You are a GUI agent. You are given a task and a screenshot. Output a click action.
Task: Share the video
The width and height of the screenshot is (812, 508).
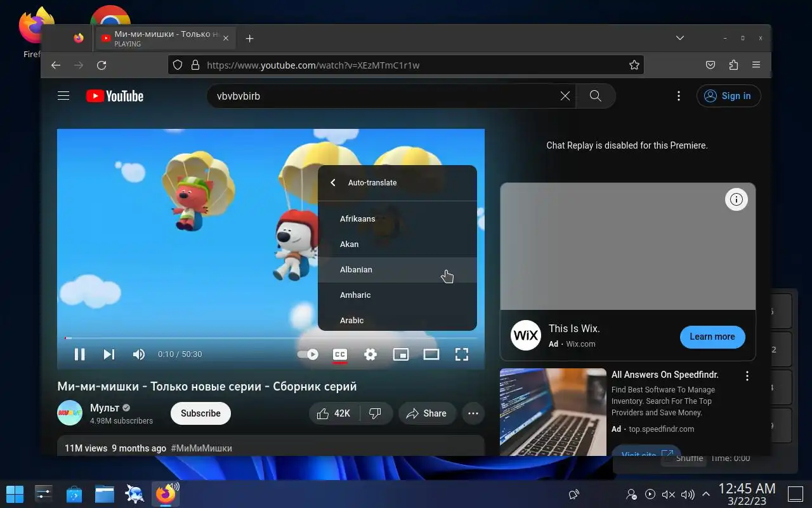427,413
